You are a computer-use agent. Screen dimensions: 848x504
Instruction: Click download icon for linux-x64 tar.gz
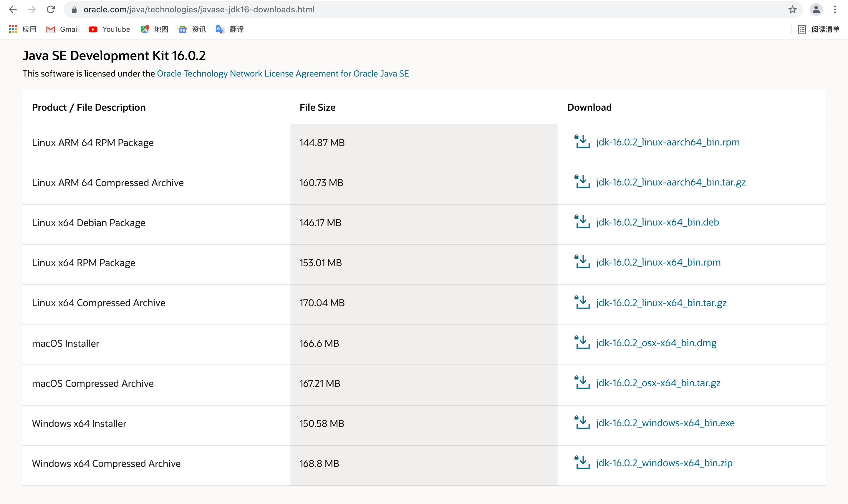pos(582,302)
